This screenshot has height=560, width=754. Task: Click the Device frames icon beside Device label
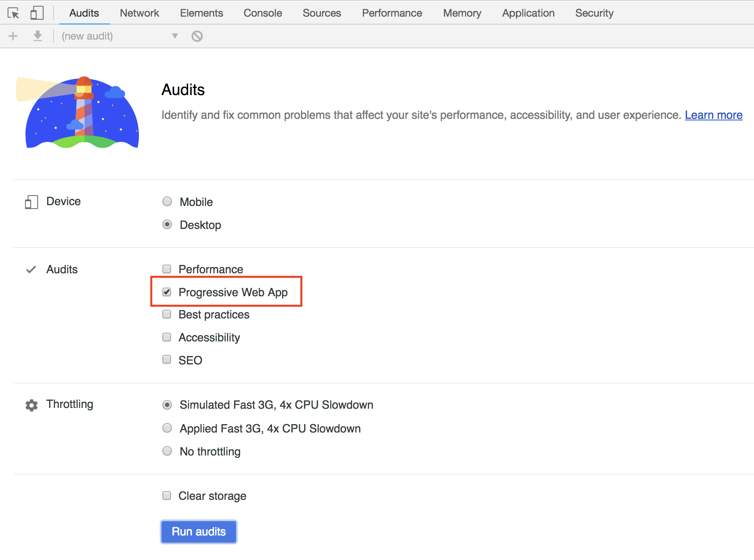tap(31, 202)
